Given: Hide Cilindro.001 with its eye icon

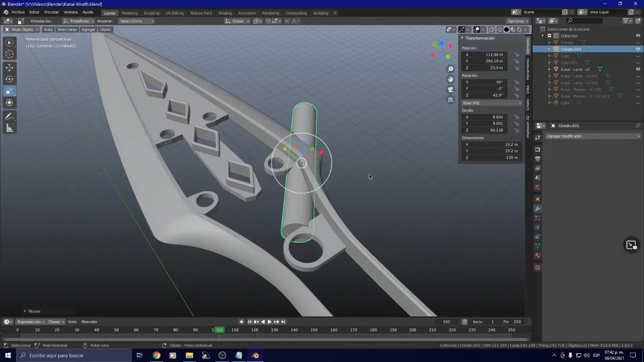Looking at the screenshot, I should pyautogui.click(x=638, y=49).
